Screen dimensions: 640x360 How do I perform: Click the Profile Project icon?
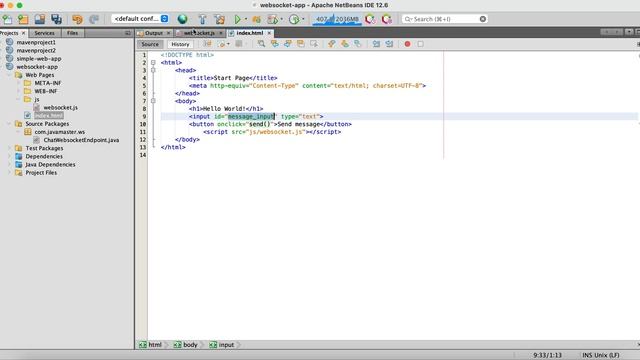click(x=294, y=19)
